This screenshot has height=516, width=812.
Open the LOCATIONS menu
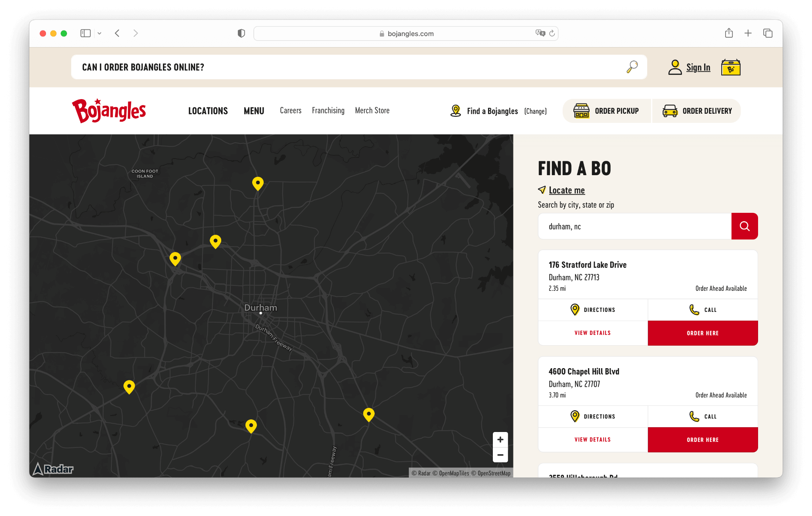(x=208, y=111)
